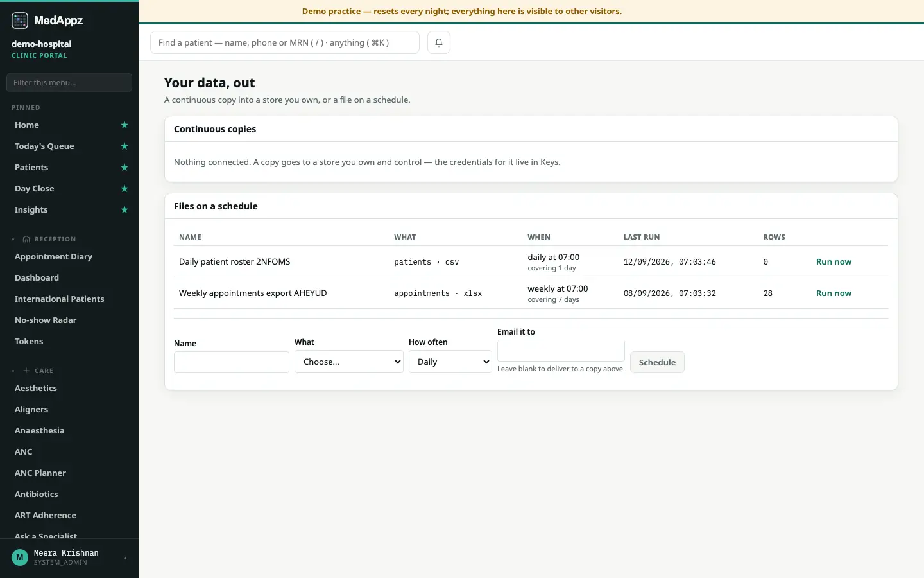This screenshot has width=924, height=578.
Task: Click the rows value 28
Action: [768, 293]
